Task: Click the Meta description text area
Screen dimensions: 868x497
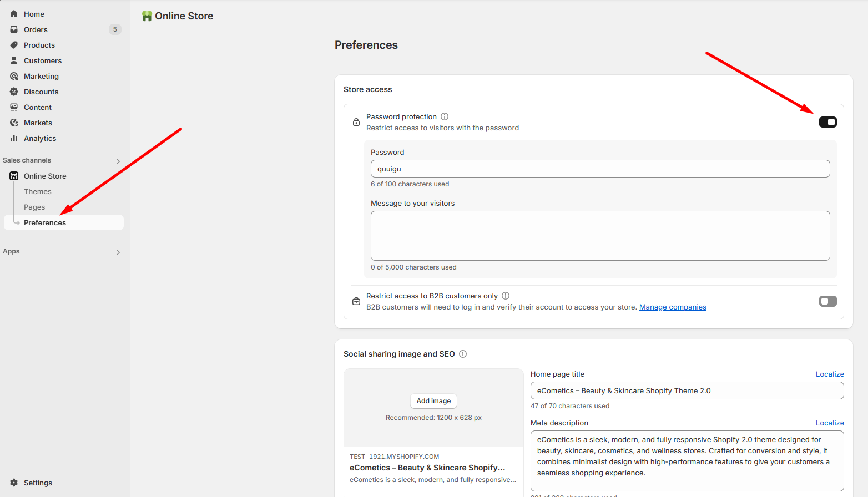Action: coord(687,461)
